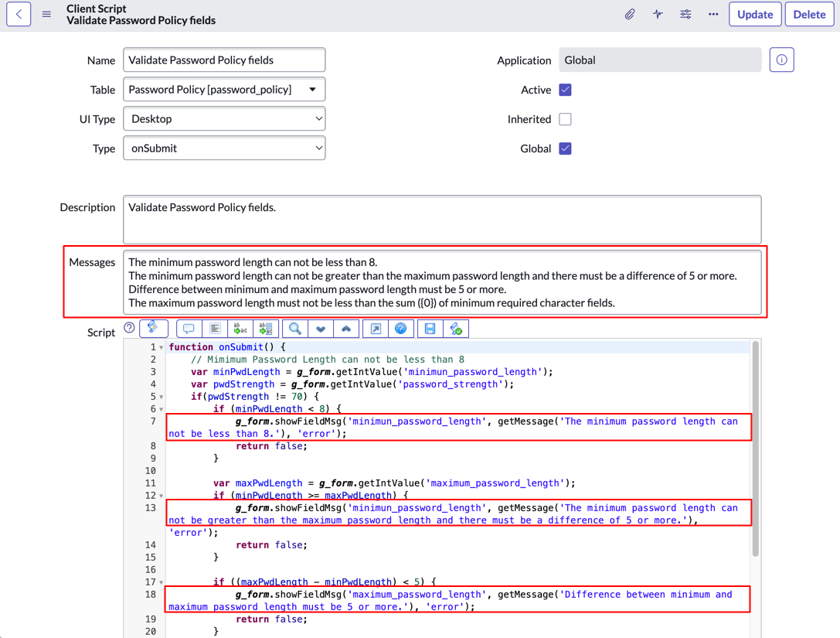840x638 pixels.
Task: Click 'return false;' on line 8
Action: click(x=271, y=446)
